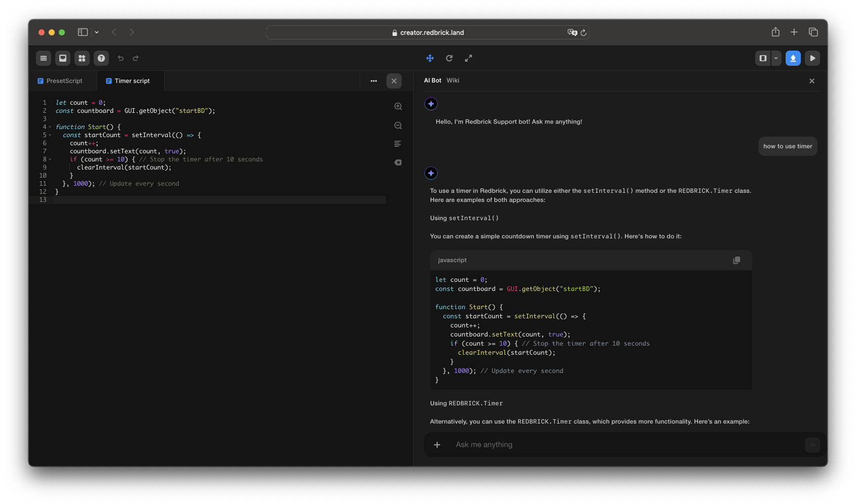Viewport: 856px width, 504px height.
Task: Open the hamburger menu in the toolbar
Action: click(44, 58)
